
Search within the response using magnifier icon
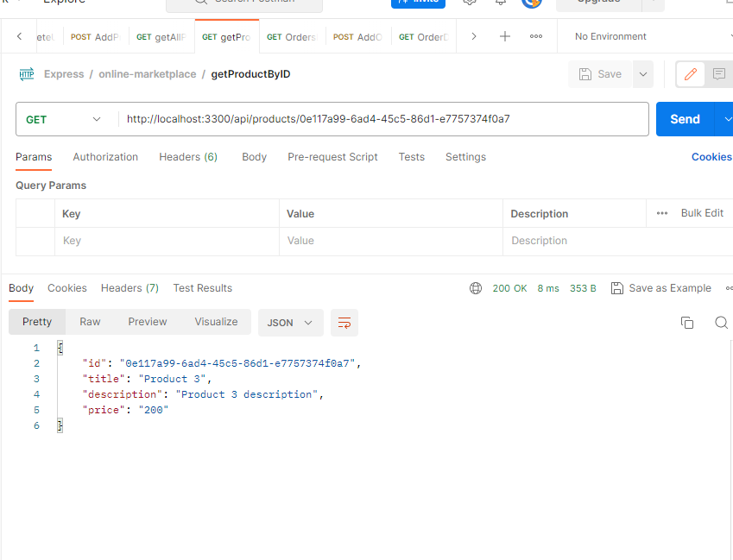tap(721, 322)
